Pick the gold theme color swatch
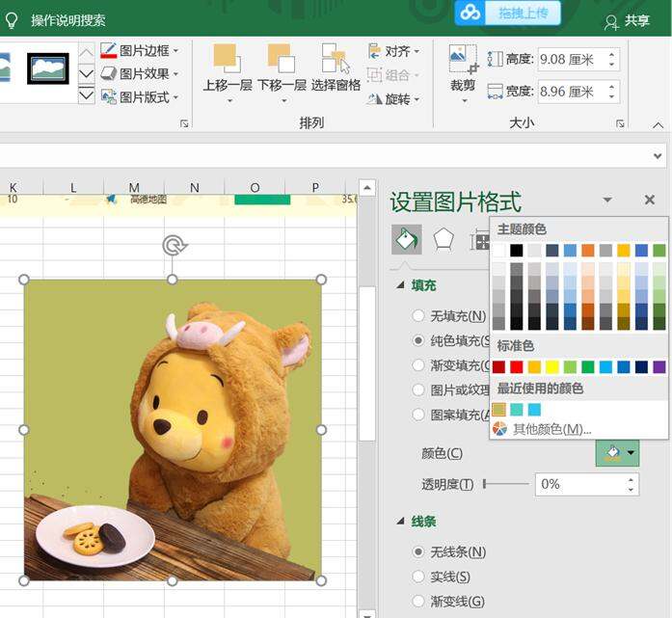 (624, 251)
